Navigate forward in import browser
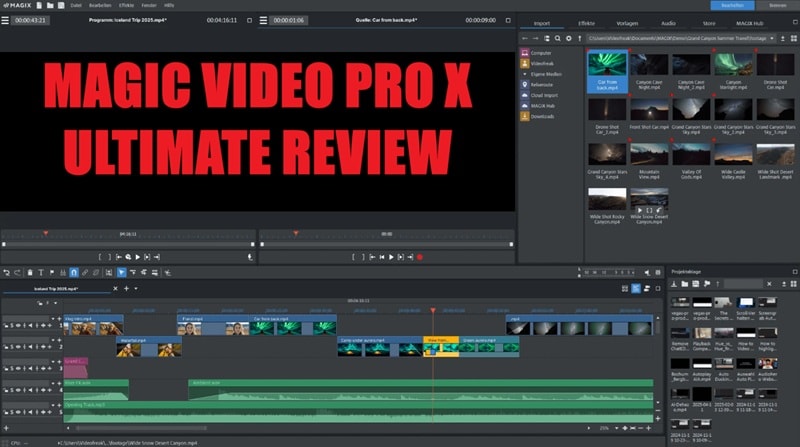The height and width of the screenshot is (447, 800). pos(535,38)
